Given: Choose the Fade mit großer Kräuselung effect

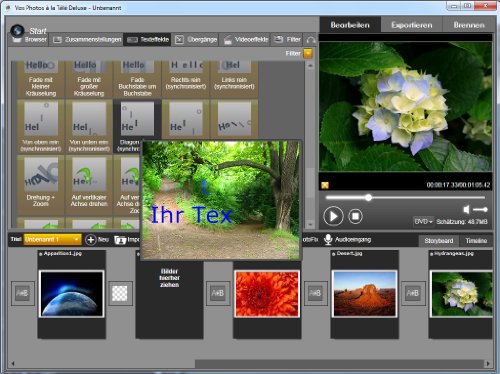Looking at the screenshot, I should click(x=89, y=79).
